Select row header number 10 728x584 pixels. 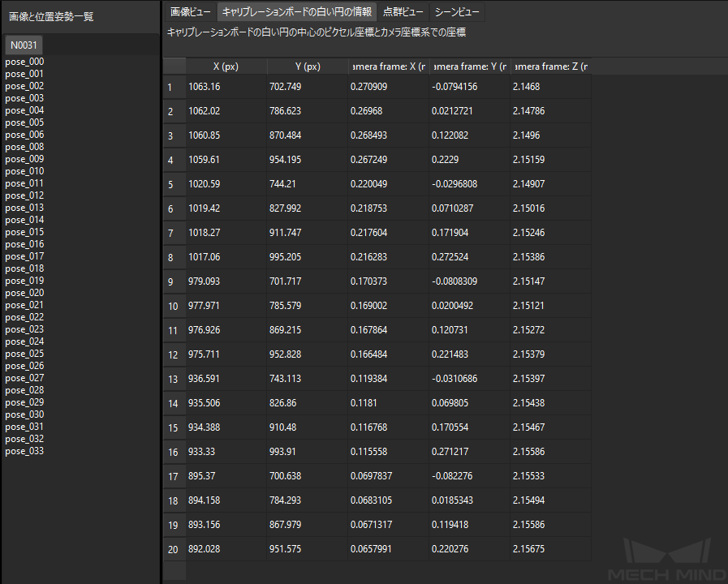pyautogui.click(x=174, y=306)
